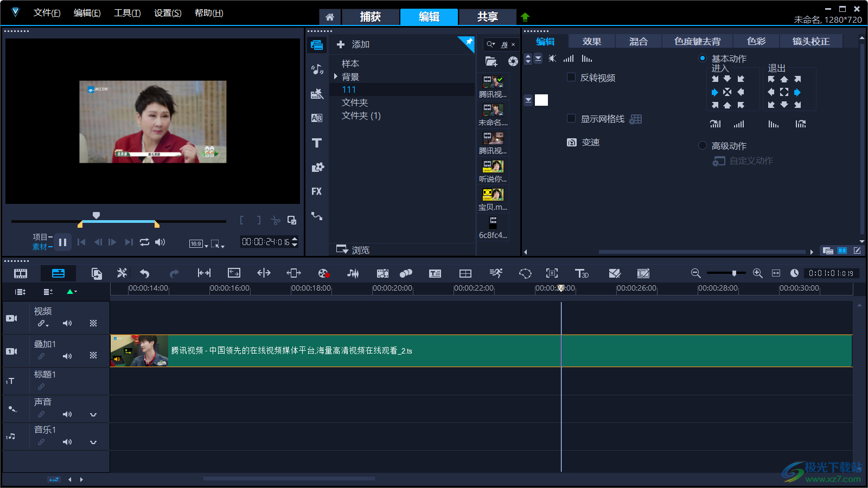Click the undo arrow in timeline toolbar
Screen dimensions: 868x488
[144, 273]
